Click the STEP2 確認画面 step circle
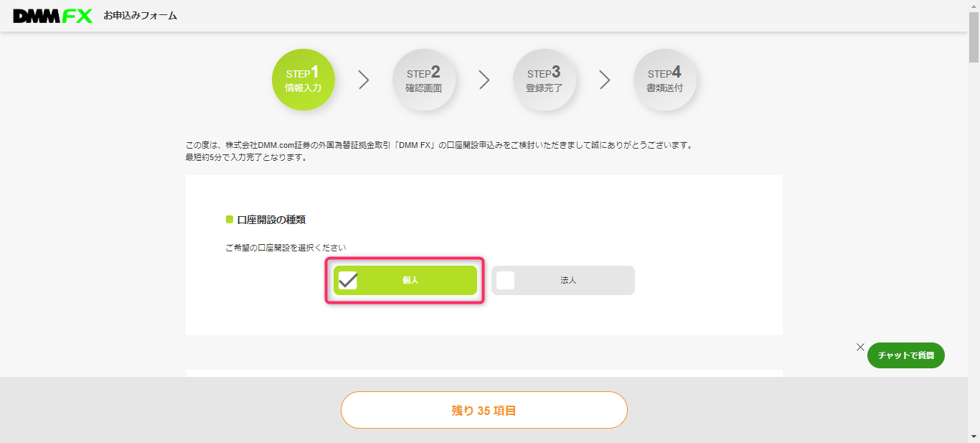This screenshot has height=443, width=980. point(423,80)
